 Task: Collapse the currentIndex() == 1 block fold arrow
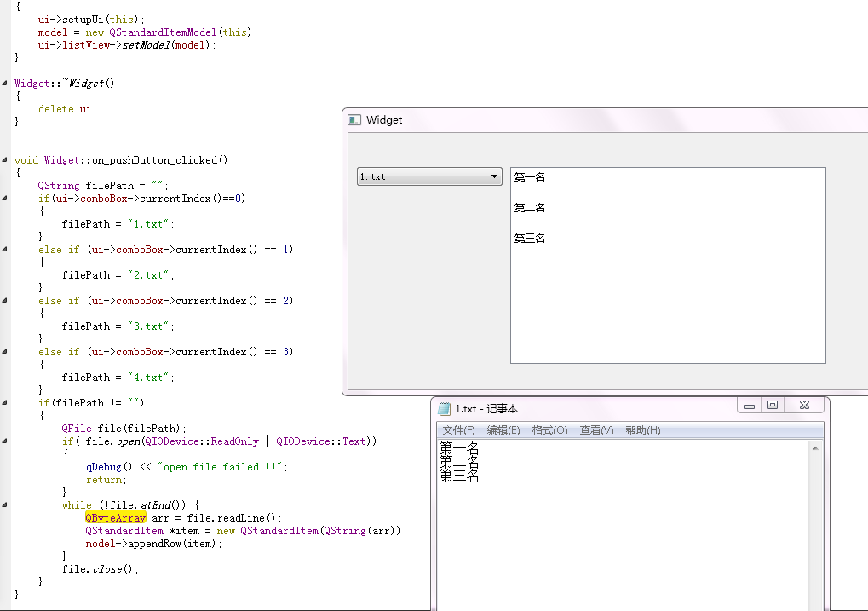coord(4,250)
